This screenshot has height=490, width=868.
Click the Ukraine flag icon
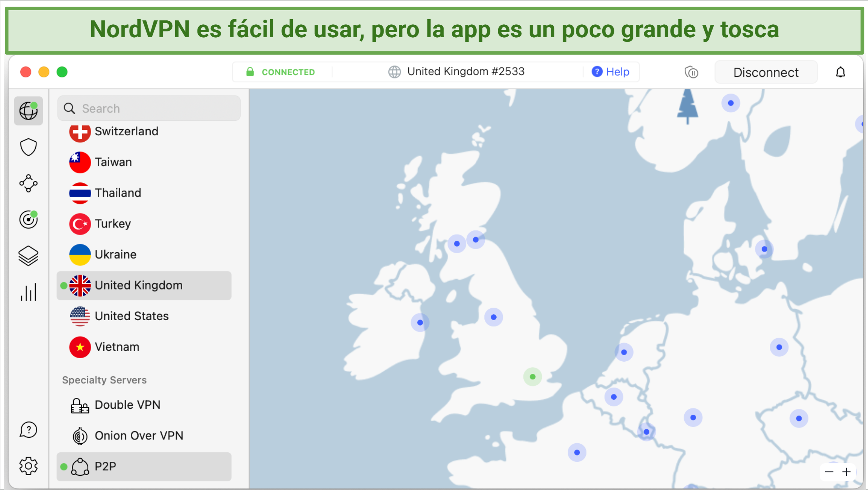point(80,255)
